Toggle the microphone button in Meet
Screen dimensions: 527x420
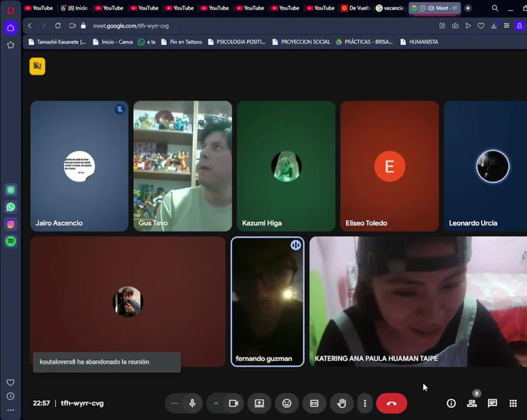(x=192, y=403)
